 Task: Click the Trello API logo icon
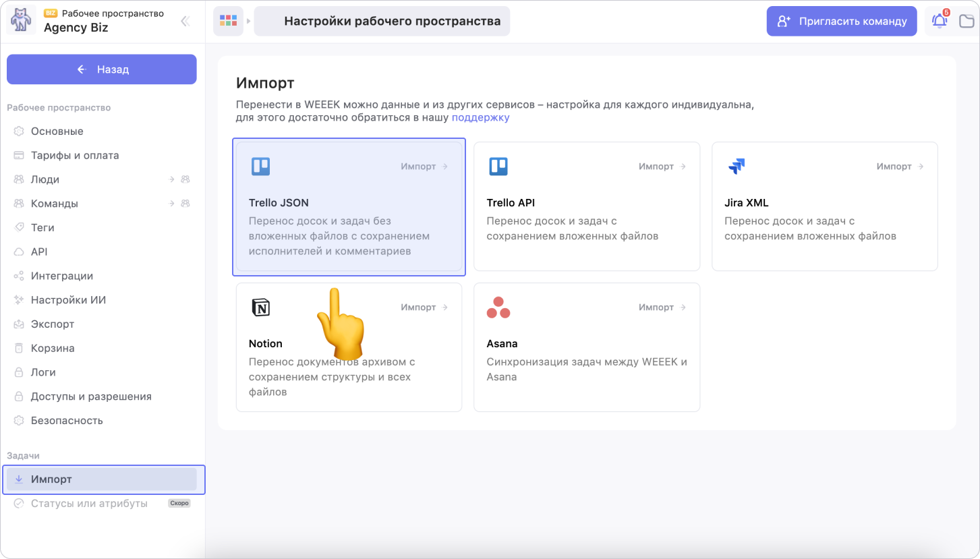(498, 167)
